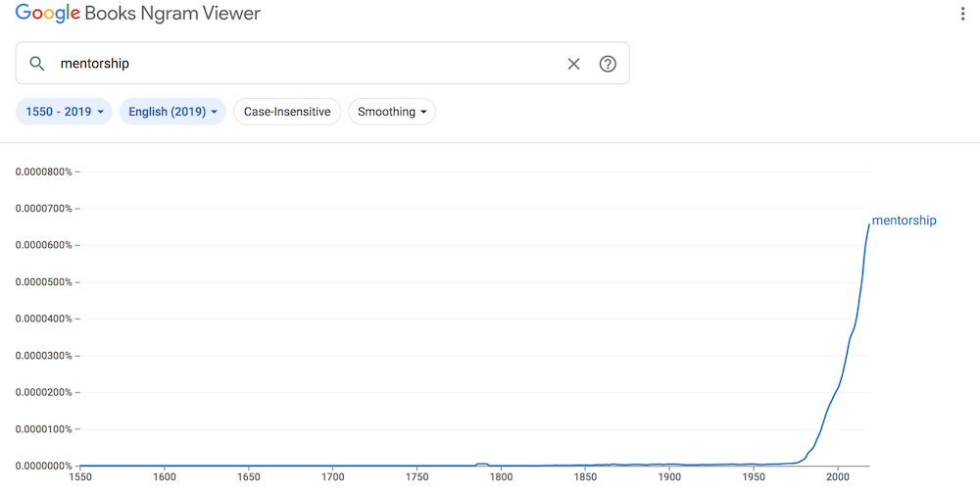Click the 1800 mark on the year axis
The height and width of the screenshot is (494, 980).
tap(501, 476)
